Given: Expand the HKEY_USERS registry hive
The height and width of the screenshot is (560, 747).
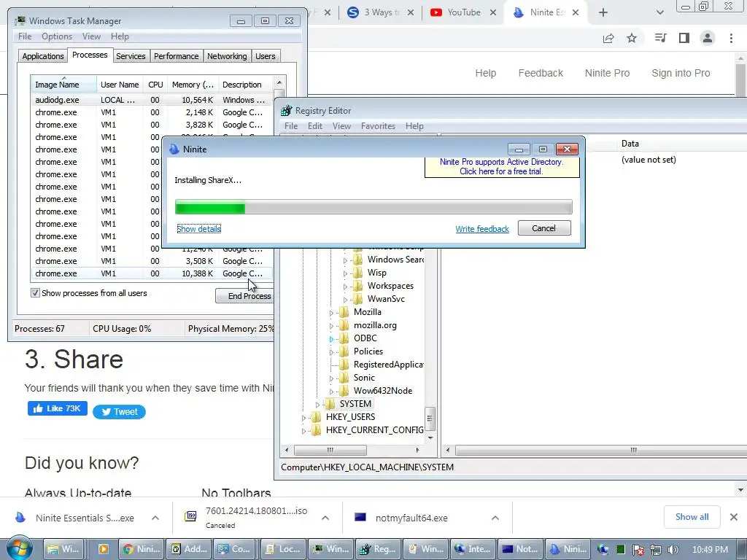Looking at the screenshot, I should point(304,418).
